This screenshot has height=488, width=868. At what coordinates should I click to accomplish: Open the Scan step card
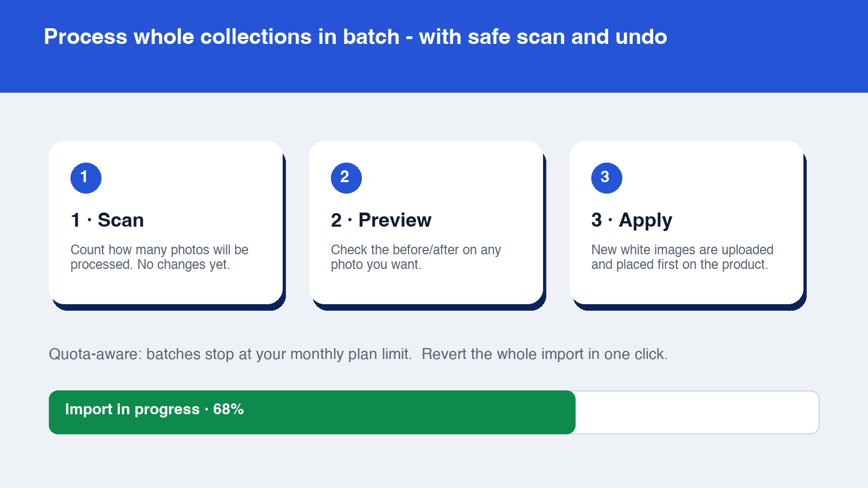pos(165,222)
